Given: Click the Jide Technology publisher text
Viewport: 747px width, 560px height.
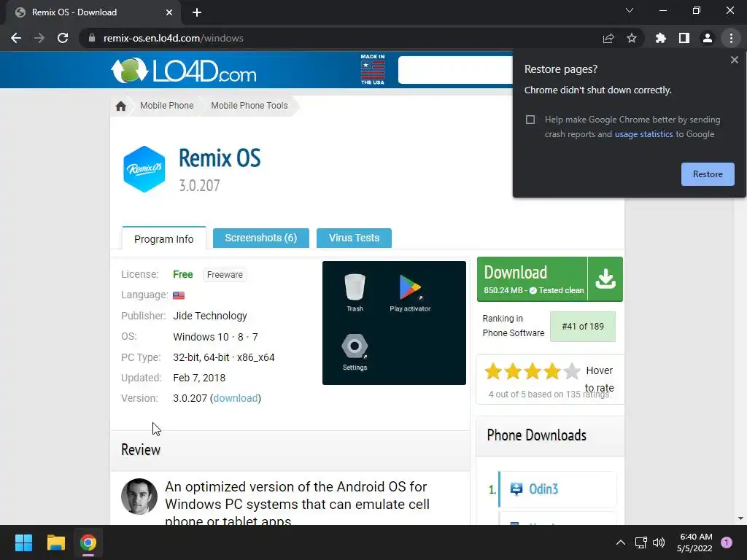Looking at the screenshot, I should tap(210, 316).
